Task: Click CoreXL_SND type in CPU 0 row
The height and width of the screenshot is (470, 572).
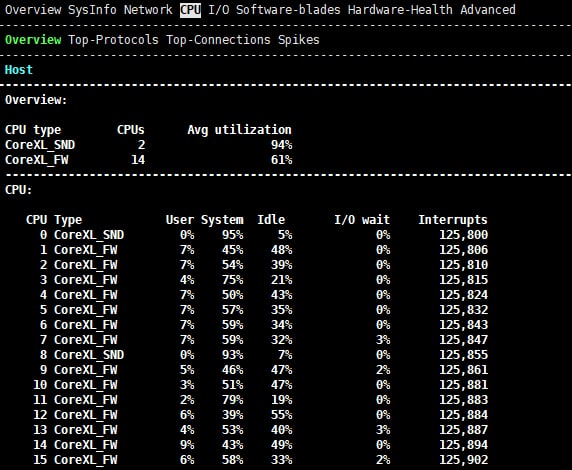Action: (x=89, y=235)
